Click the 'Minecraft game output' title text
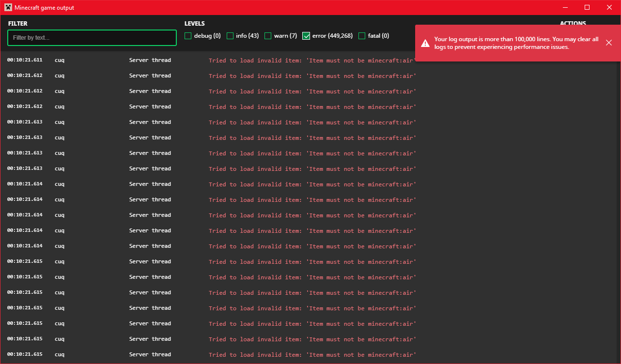Screen dimensions: 621x364 click(x=45, y=8)
